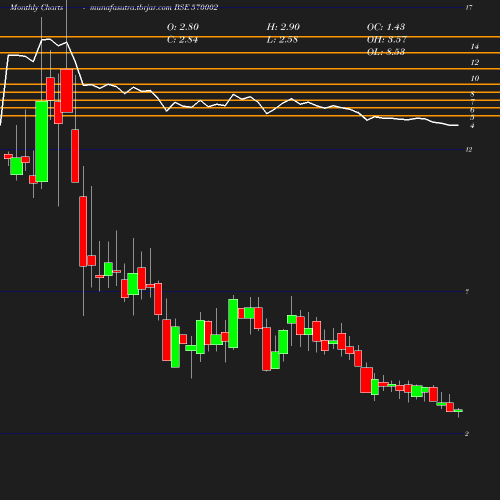
Task: Select the low price "L: 2.58"
Action: click(x=282, y=40)
